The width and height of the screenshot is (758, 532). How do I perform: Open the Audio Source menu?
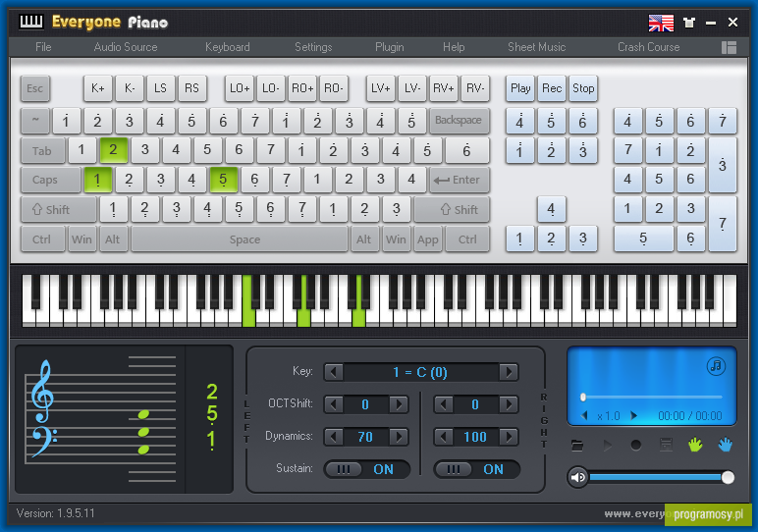[126, 47]
